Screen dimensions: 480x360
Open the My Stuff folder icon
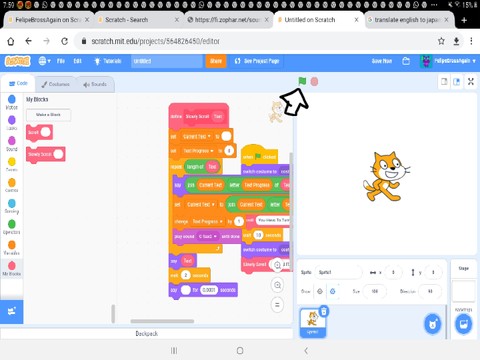coord(406,61)
